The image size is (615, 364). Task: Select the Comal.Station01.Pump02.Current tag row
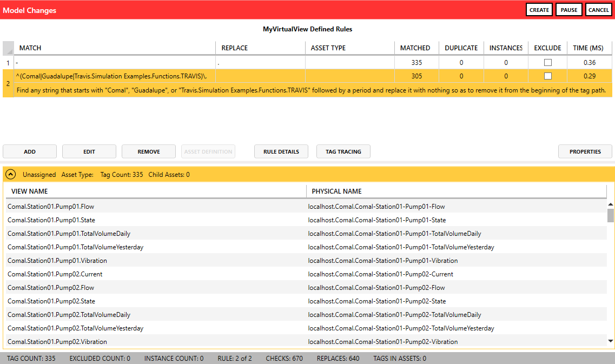coord(55,274)
